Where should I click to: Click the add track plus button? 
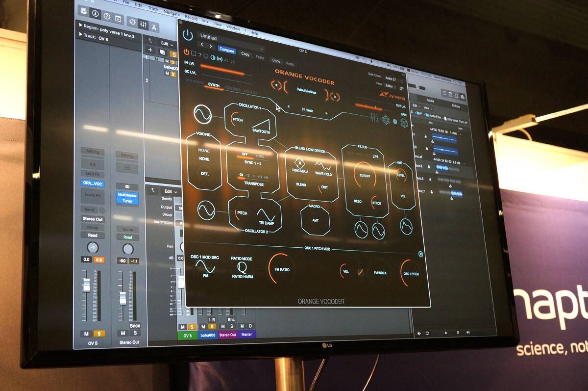150,50
